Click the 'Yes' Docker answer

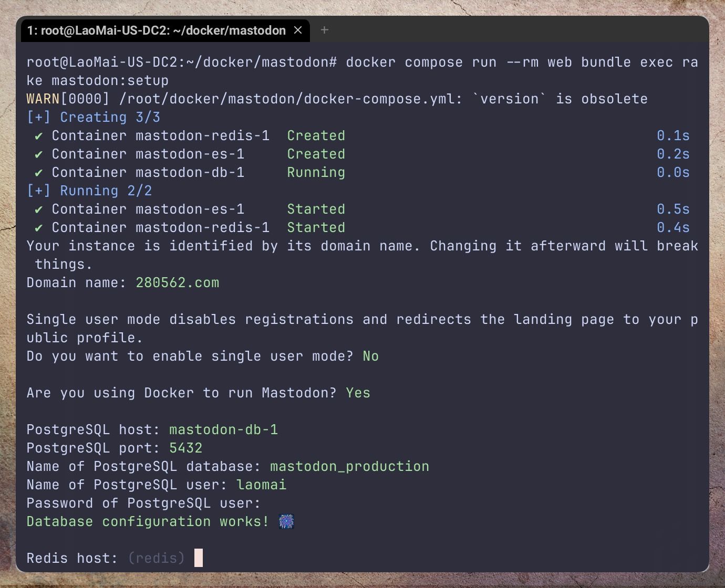pos(358,393)
